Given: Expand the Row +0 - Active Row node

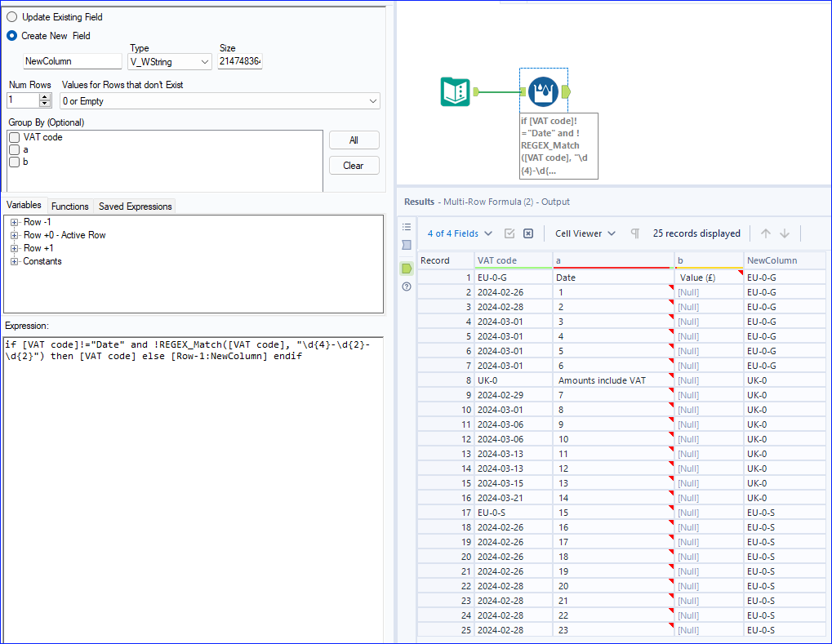Looking at the screenshot, I should click(15, 235).
